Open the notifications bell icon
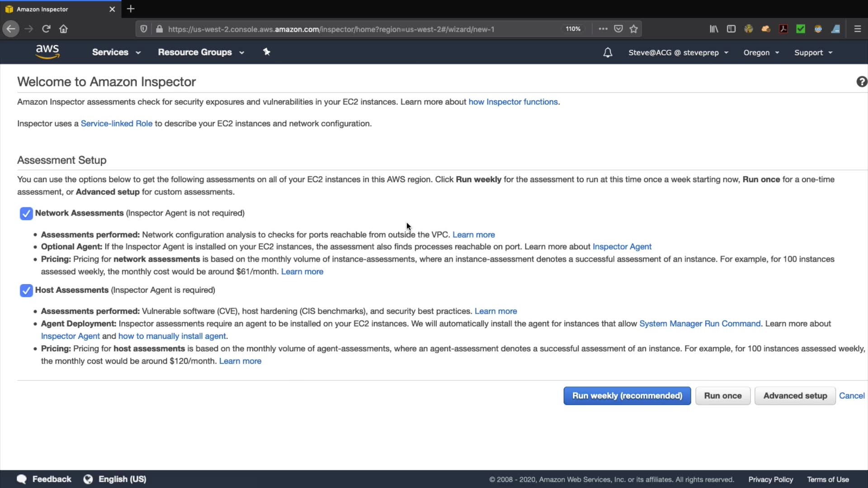Viewport: 868px width, 488px height. (x=608, y=52)
